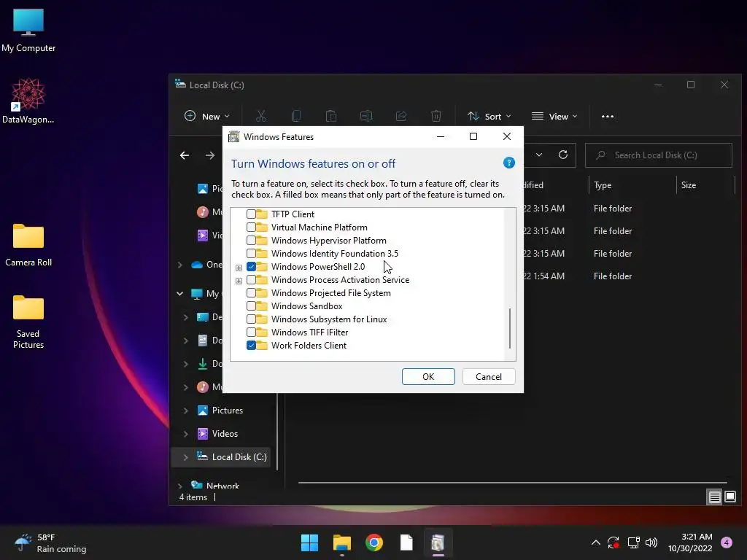This screenshot has width=747, height=560.
Task: Launch Google Chrome from taskbar
Action: (x=374, y=542)
